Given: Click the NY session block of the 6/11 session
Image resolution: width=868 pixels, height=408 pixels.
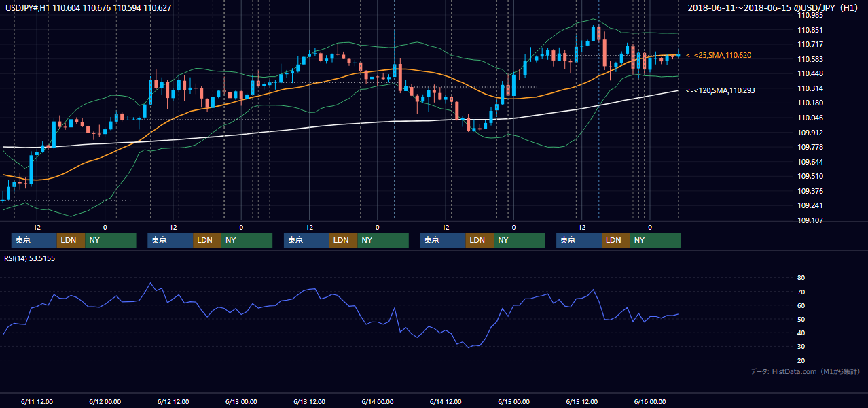Looking at the screenshot, I should (x=111, y=240).
